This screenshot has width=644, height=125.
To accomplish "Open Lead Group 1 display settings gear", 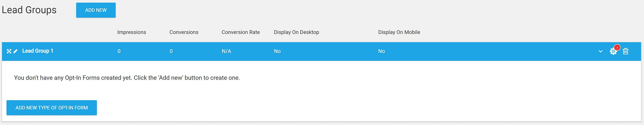I will click(x=613, y=51).
